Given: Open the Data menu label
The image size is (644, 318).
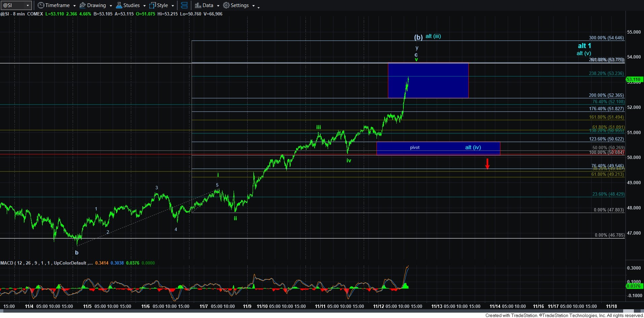Looking at the screenshot, I should [208, 5].
